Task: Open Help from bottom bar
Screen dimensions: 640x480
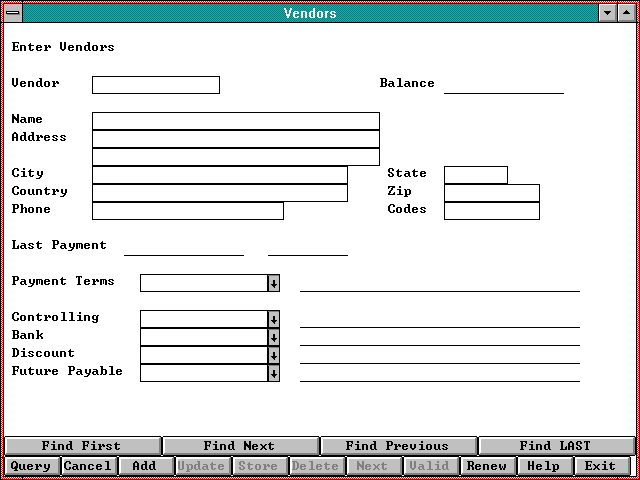Action: [x=543, y=466]
